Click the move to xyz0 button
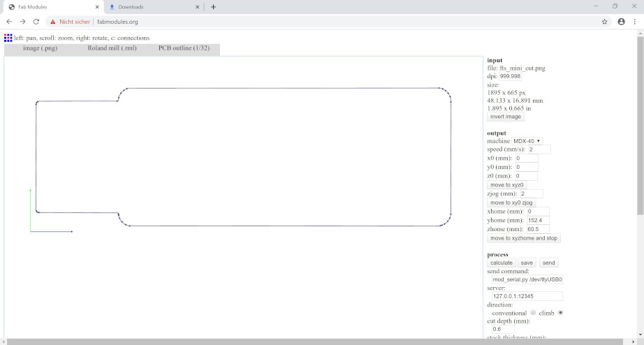Image resolution: width=644 pixels, height=345 pixels. coord(507,185)
